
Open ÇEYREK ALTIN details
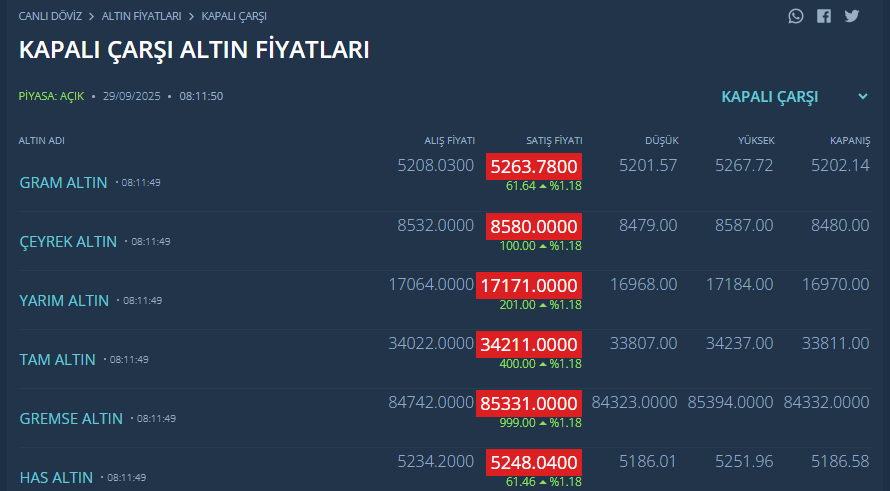click(x=68, y=242)
